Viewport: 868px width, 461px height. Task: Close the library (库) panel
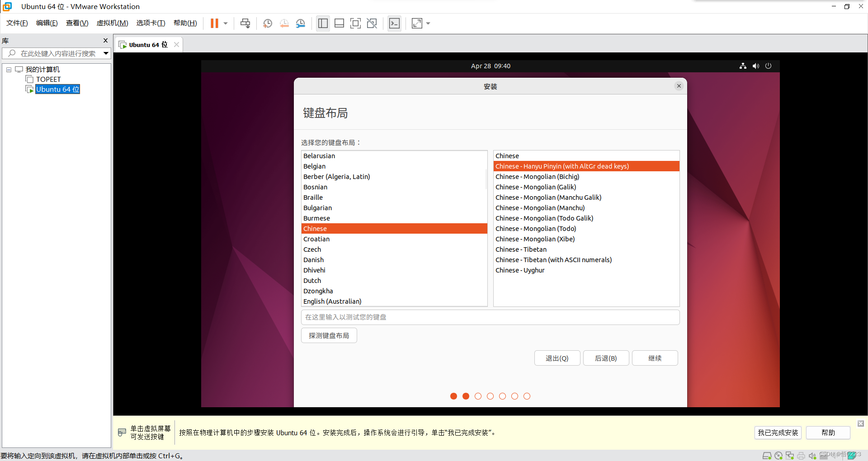pyautogui.click(x=105, y=41)
